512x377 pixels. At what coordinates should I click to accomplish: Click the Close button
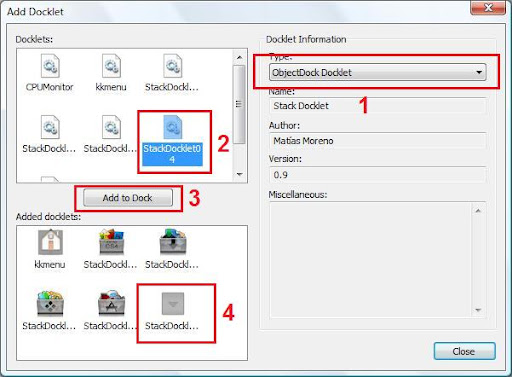[x=464, y=351]
